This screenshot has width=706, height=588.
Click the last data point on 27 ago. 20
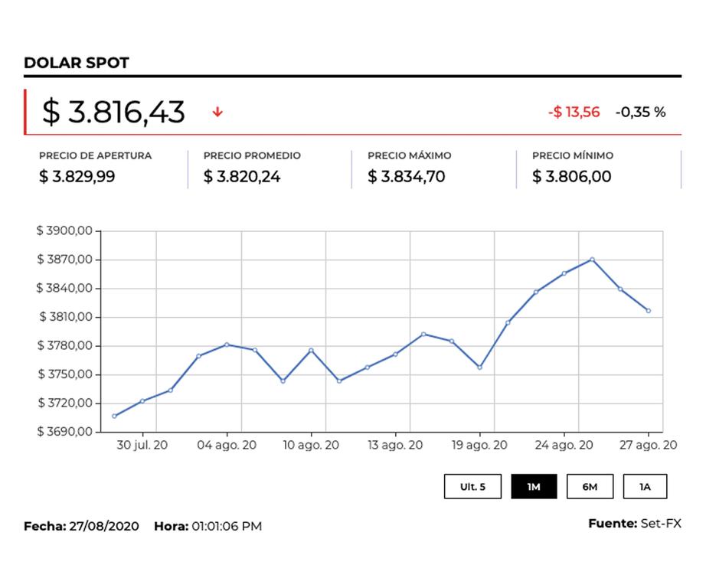coord(649,310)
